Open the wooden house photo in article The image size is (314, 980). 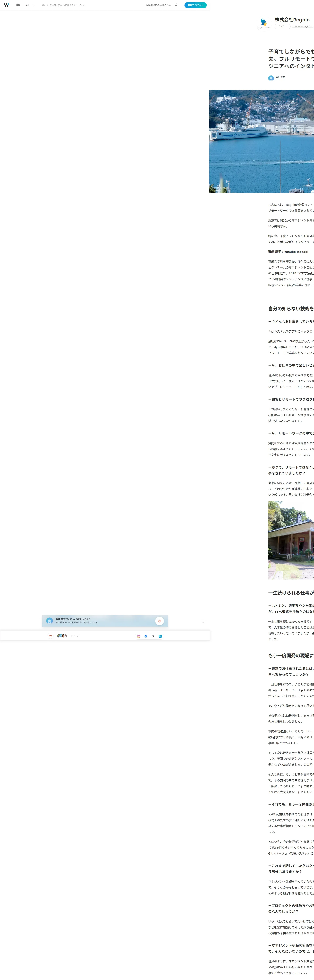(291, 540)
